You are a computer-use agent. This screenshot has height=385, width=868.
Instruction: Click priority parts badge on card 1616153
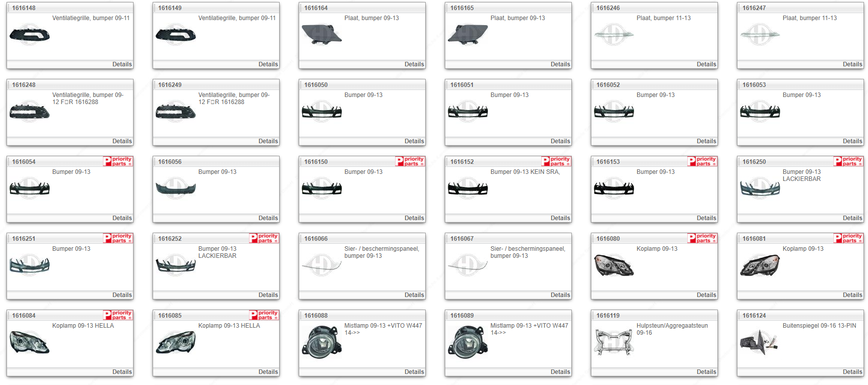click(702, 161)
